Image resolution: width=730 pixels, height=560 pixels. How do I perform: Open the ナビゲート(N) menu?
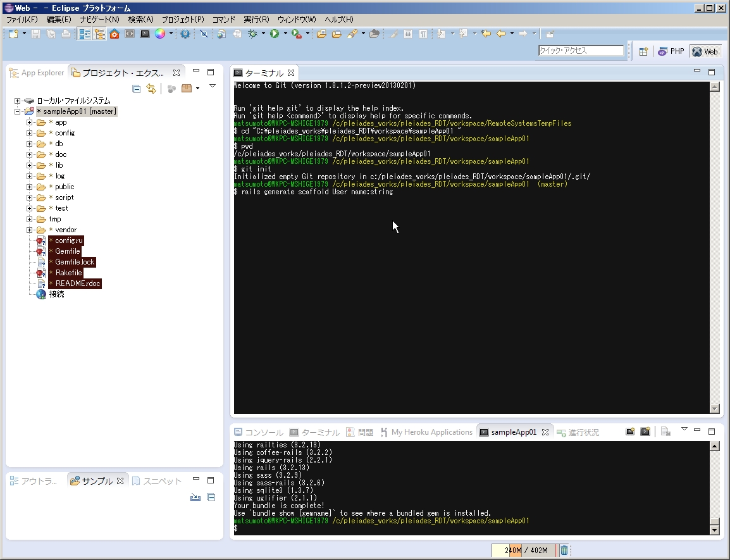[99, 19]
